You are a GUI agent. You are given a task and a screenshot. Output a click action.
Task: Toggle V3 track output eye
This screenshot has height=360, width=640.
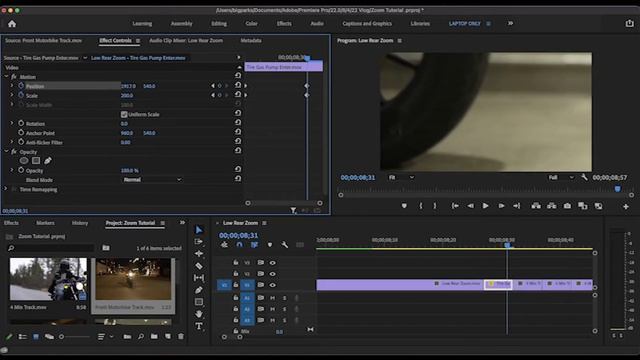[272, 263]
